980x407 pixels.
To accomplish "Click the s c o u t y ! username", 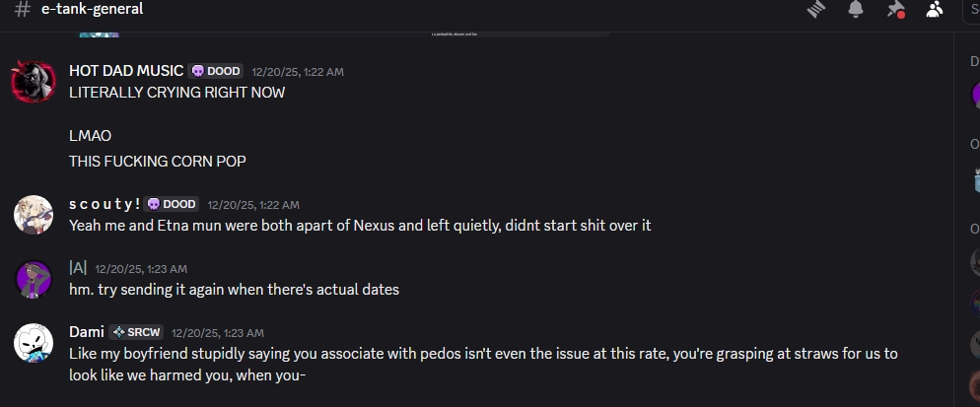I will coord(105,204).
